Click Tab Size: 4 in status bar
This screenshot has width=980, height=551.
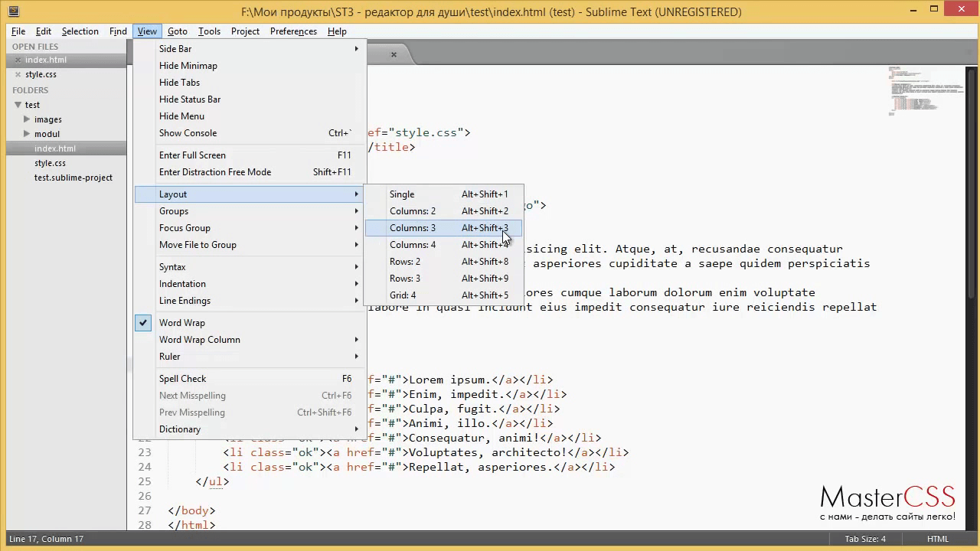point(865,539)
